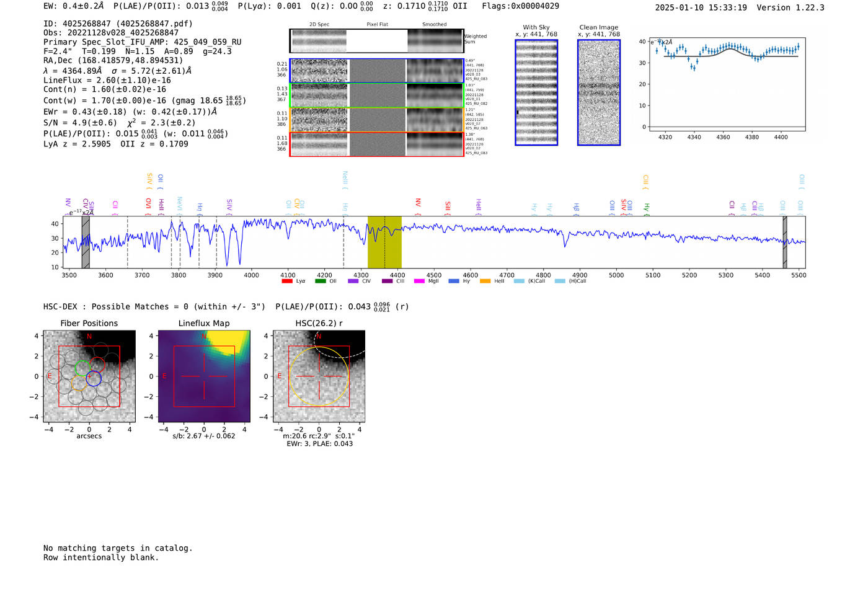Click the hatched gray band near 5460

[x=785, y=242]
